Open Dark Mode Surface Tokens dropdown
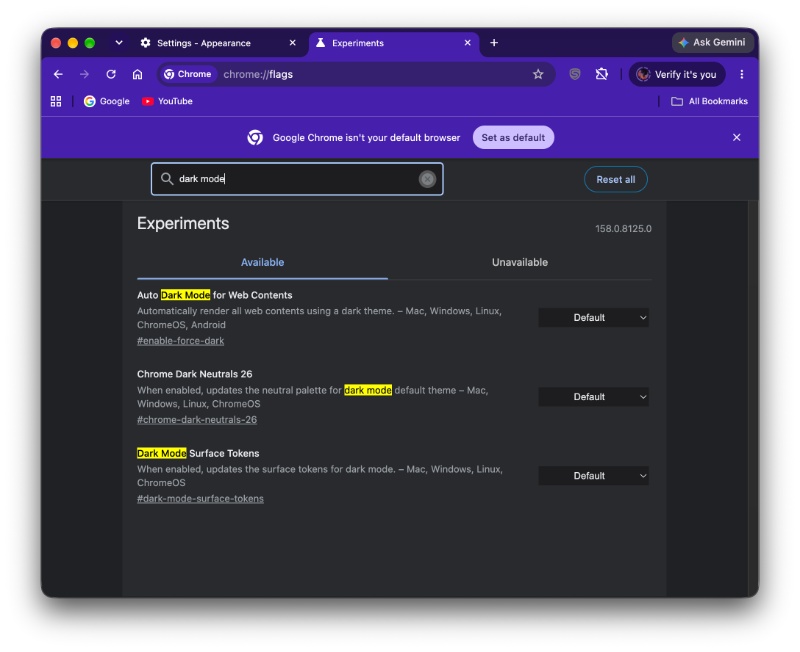This screenshot has height=652, width=800. [593, 476]
